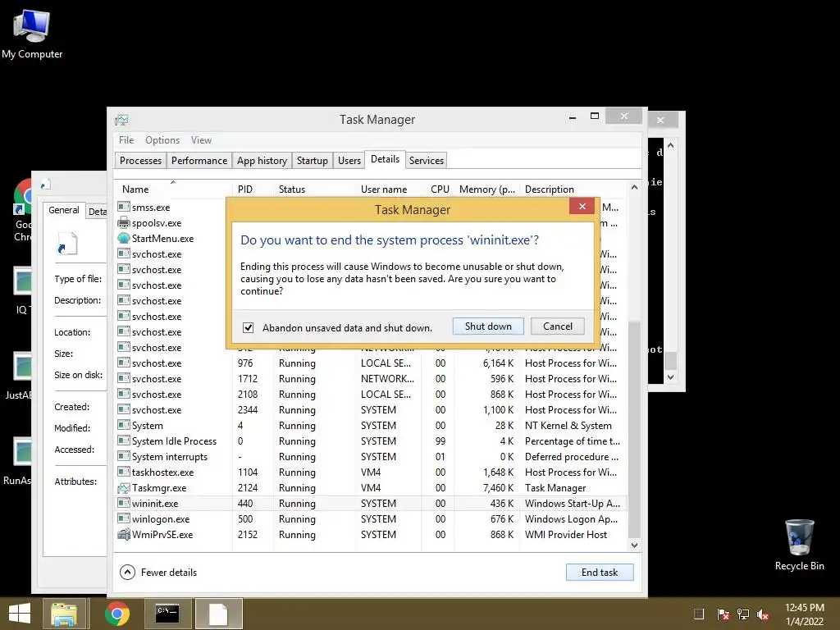Viewport: 840px width, 630px height.
Task: Click the tray keyboard indicator icon
Action: [699, 614]
